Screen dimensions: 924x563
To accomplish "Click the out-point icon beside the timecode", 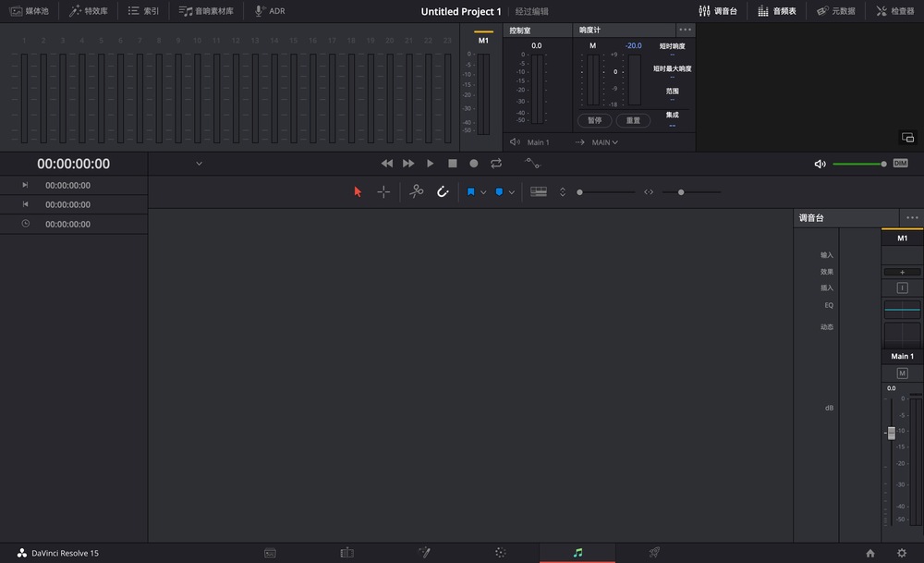I will tap(25, 204).
